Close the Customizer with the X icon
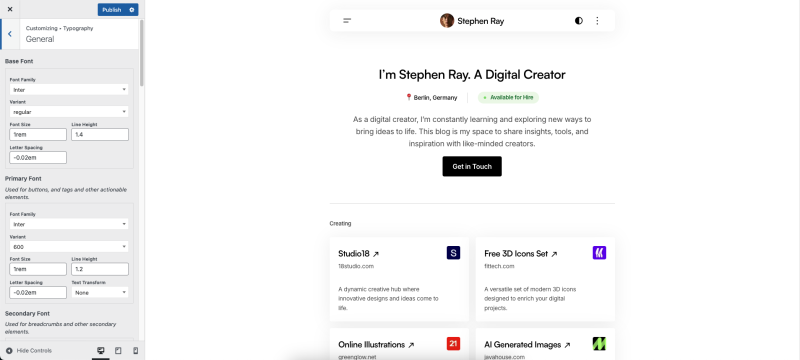The height and width of the screenshot is (360, 800). 10,9
